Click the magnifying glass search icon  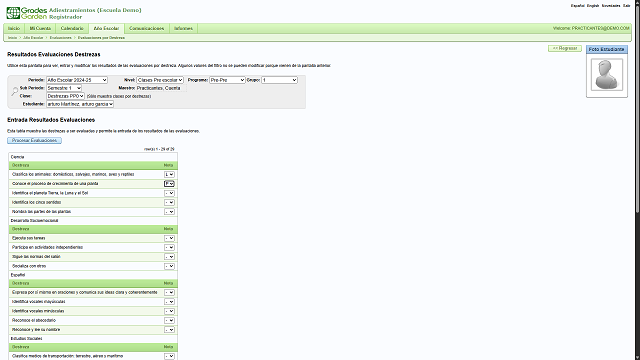tap(15, 92)
